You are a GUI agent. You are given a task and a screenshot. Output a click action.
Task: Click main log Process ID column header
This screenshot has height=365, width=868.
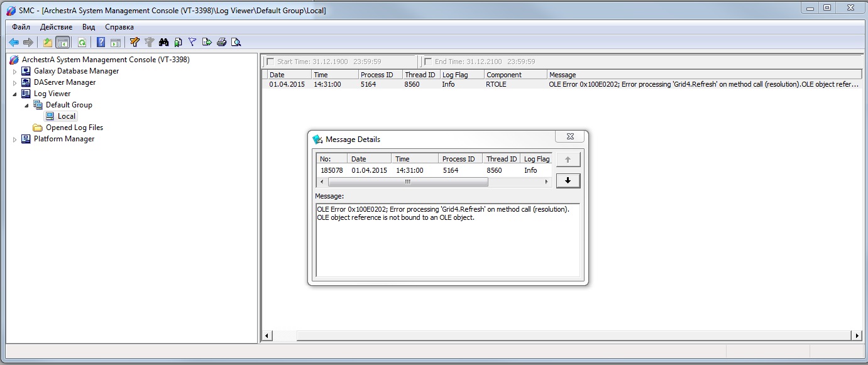click(380, 75)
